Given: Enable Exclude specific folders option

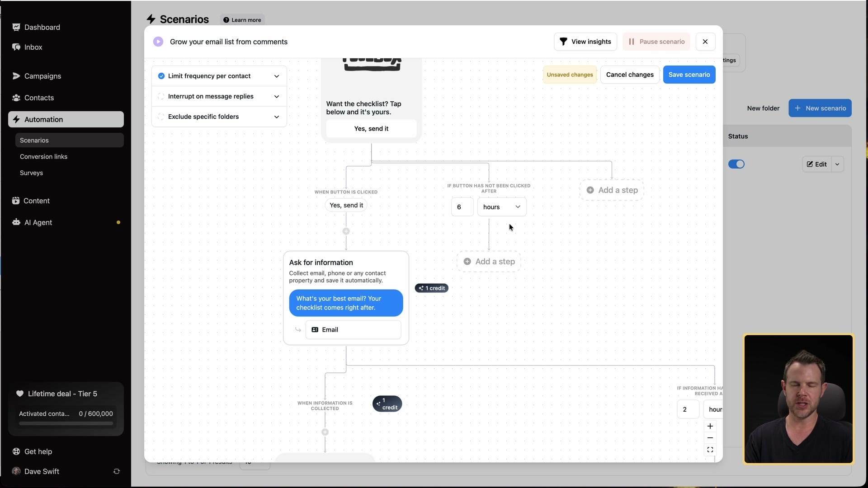Looking at the screenshot, I should tap(161, 117).
